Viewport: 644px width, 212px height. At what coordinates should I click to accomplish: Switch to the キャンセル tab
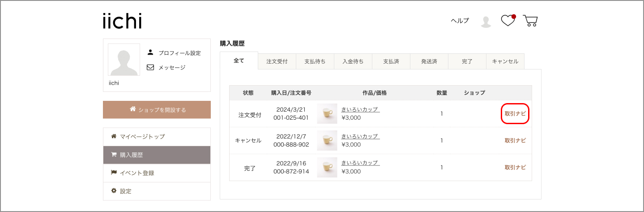coord(505,61)
